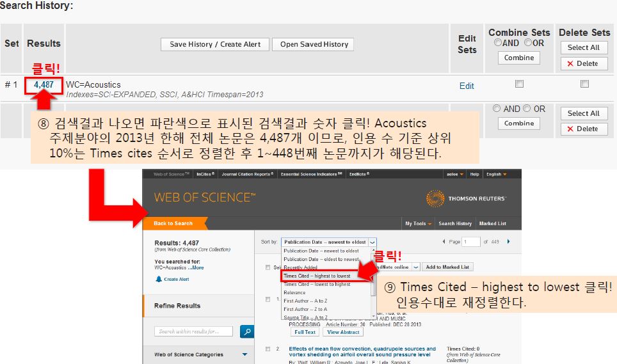Open the EndNote online save dropdown arrow
617x364 pixels.
[x=416, y=267]
